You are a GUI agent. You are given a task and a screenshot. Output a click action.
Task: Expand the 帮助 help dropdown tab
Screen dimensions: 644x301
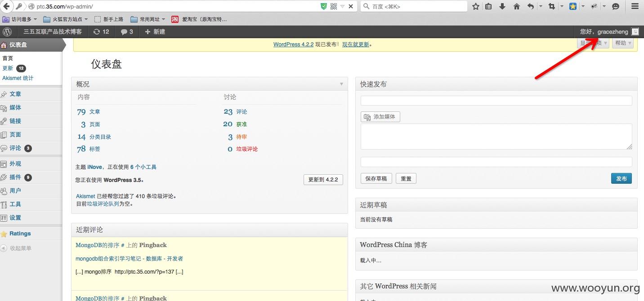(623, 43)
